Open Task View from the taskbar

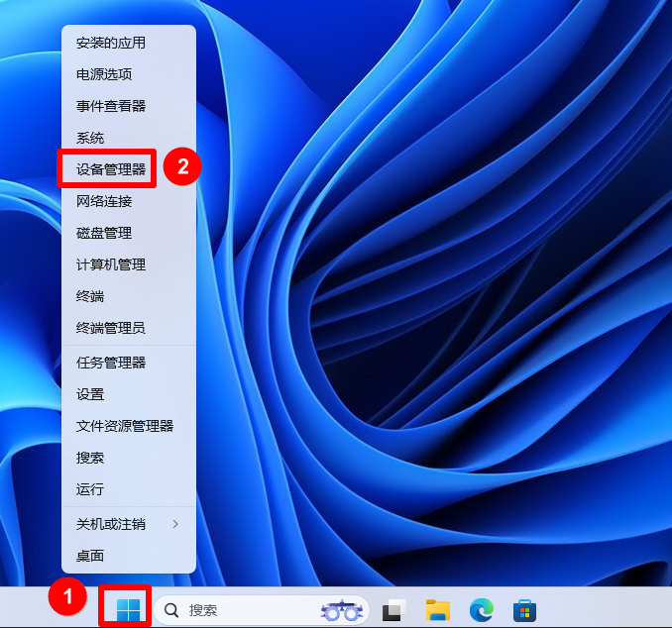click(x=393, y=609)
